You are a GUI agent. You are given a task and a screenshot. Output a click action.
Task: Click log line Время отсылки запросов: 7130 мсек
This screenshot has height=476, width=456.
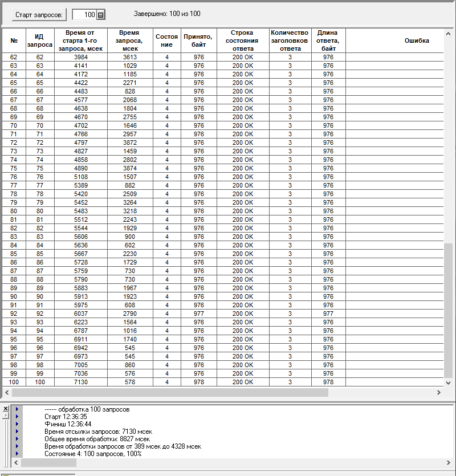point(99,432)
